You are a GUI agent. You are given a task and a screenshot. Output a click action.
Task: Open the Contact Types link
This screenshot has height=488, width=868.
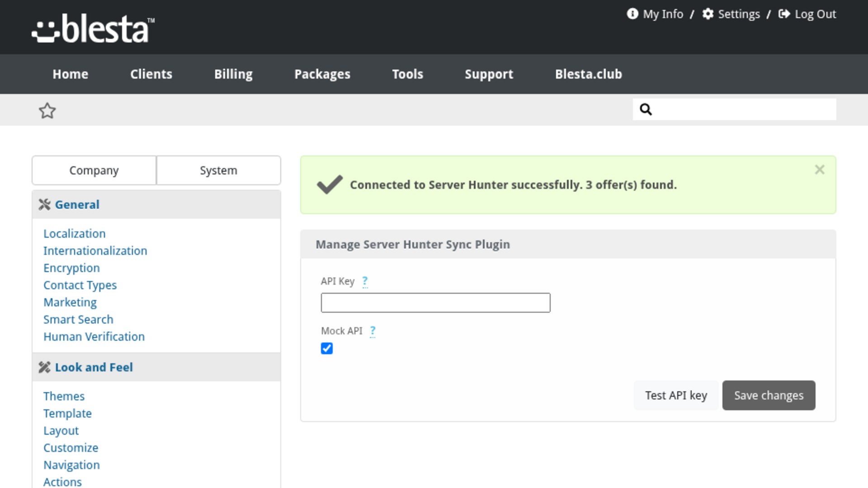(80, 285)
